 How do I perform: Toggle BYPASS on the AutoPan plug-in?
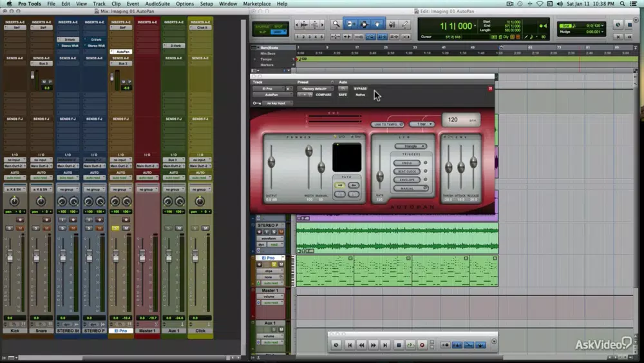pyautogui.click(x=360, y=89)
